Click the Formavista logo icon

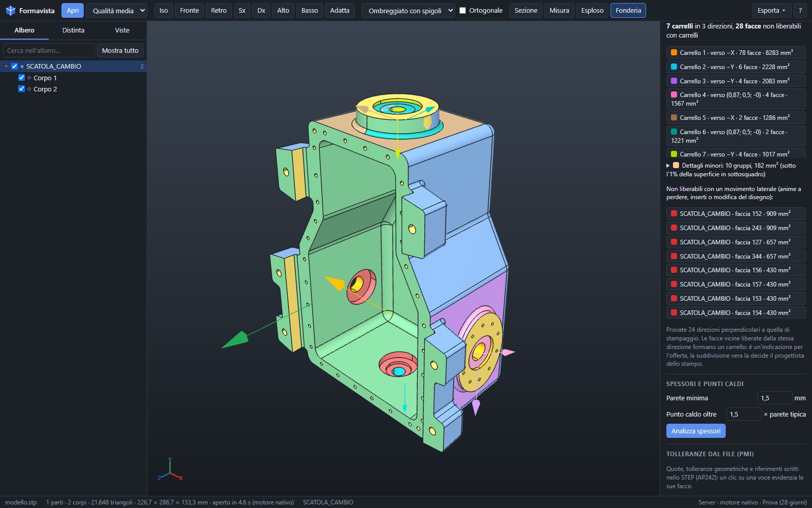[10, 11]
